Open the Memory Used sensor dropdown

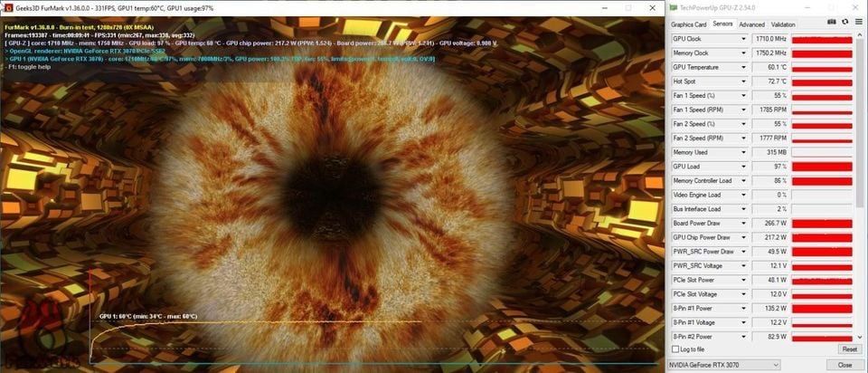[x=743, y=152]
